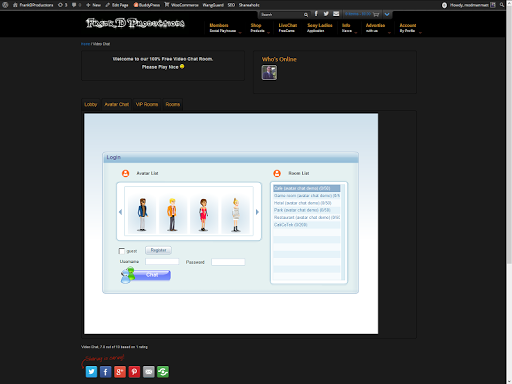Select the red dress female avatar

203,215
